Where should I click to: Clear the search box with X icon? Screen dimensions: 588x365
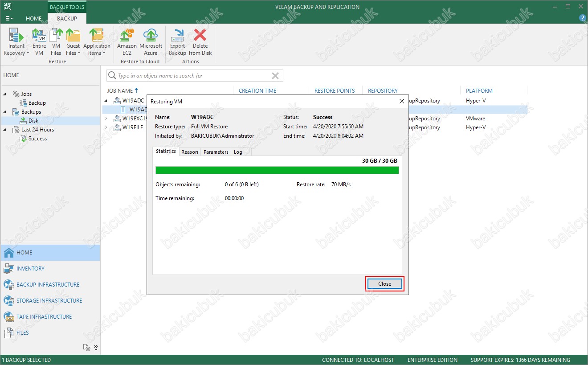(x=275, y=76)
